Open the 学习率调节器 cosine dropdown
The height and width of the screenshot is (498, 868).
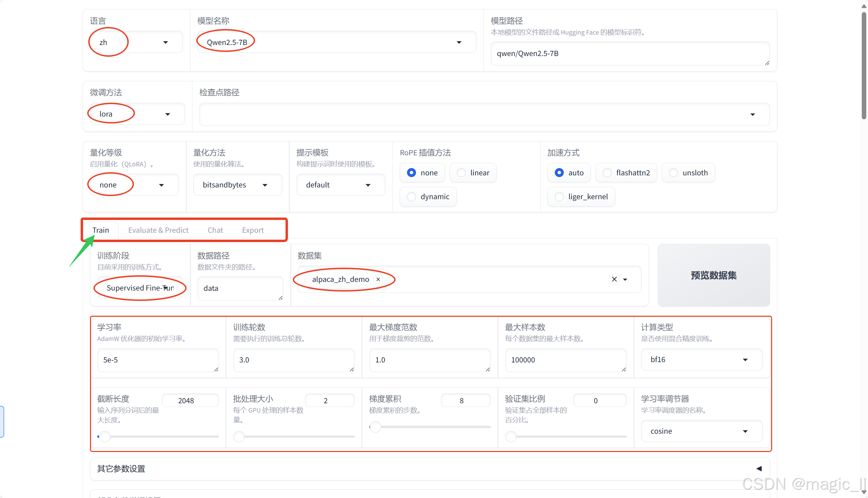click(x=702, y=431)
